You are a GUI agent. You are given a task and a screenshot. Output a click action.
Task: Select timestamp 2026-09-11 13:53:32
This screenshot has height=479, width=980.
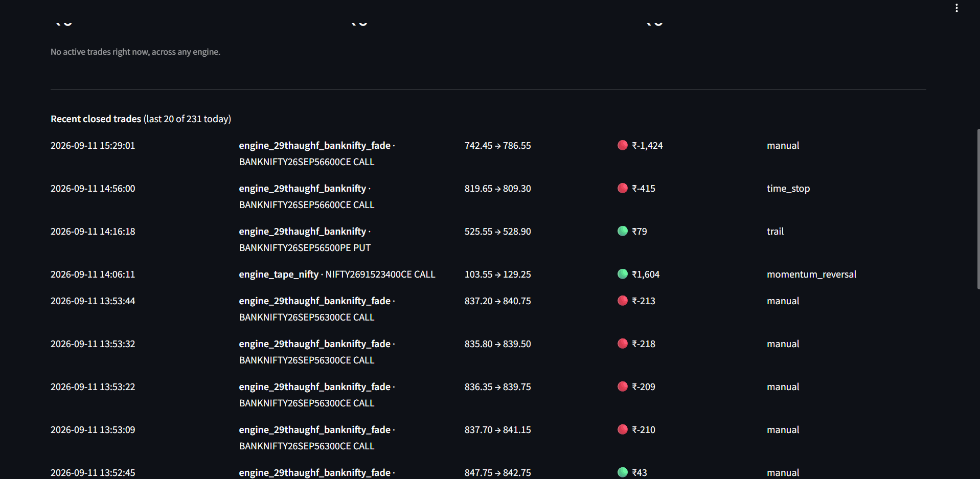[x=93, y=344]
